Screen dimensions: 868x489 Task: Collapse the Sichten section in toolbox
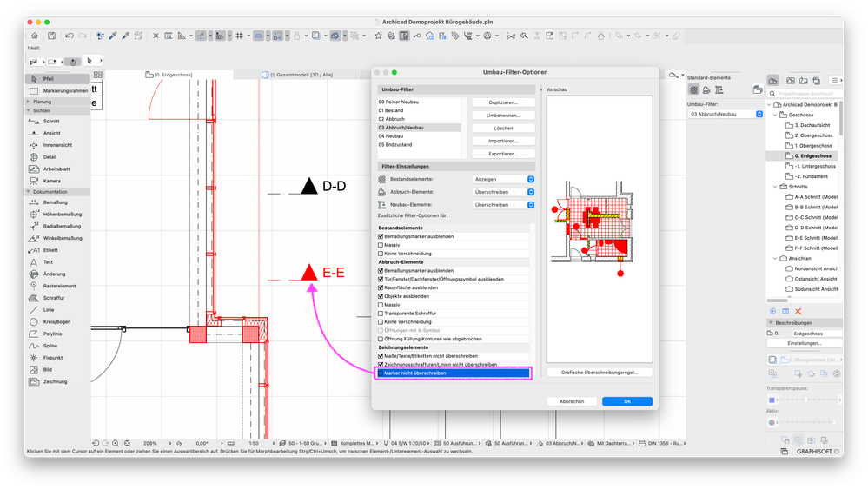pos(29,110)
